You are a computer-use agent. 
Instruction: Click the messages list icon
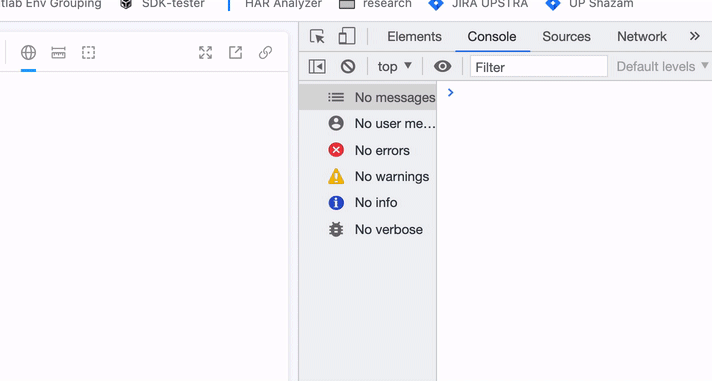click(336, 97)
